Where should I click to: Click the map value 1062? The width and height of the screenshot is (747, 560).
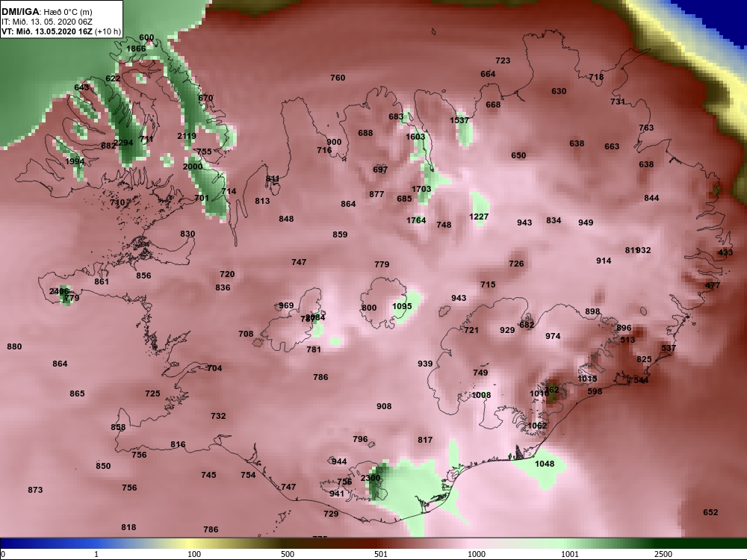[537, 426]
